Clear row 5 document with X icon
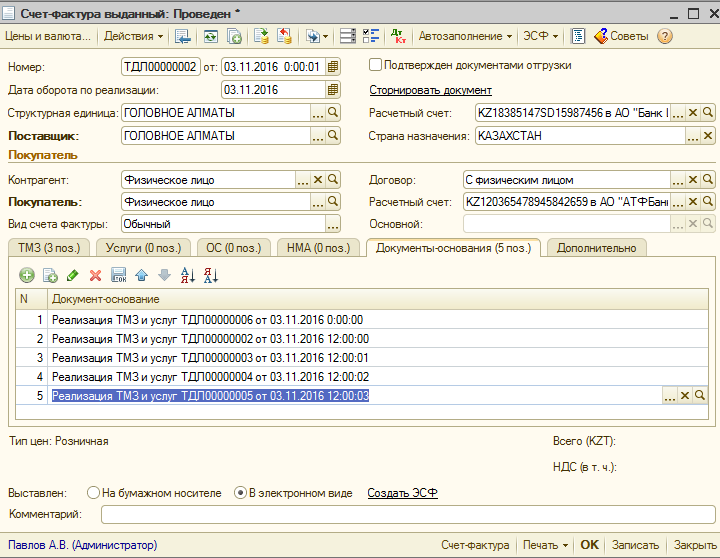 [685, 395]
